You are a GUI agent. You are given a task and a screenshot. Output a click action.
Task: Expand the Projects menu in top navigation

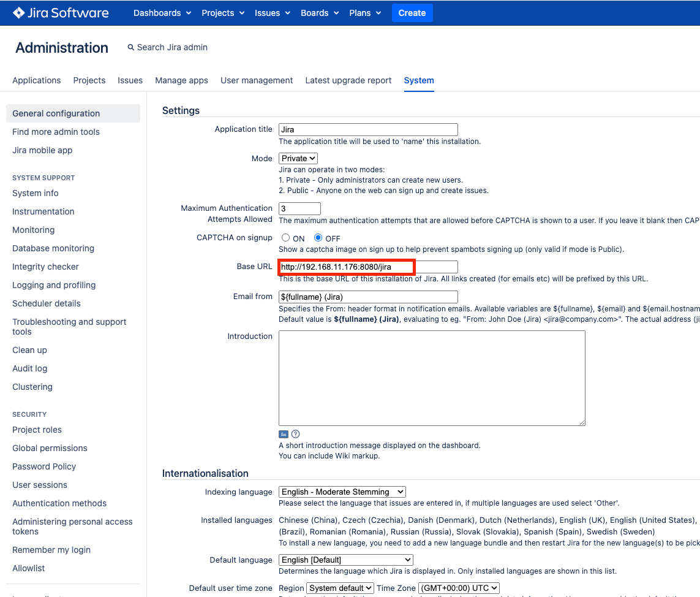223,13
